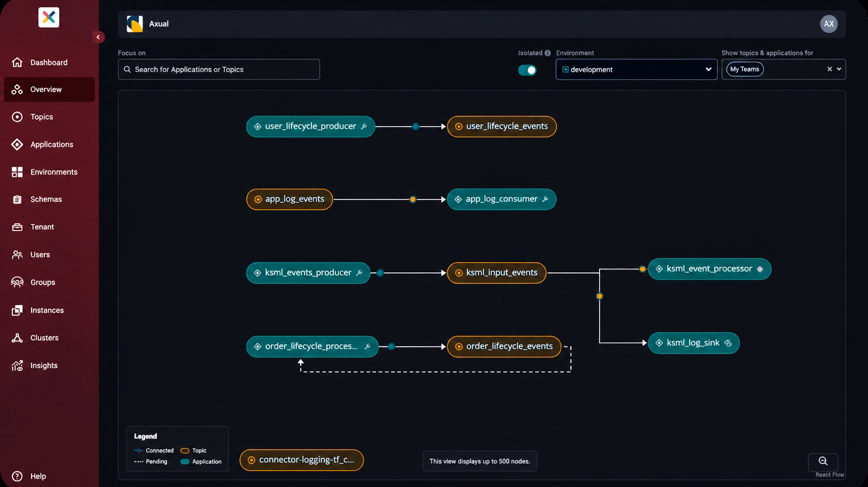This screenshot has height=487, width=868.
Task: Click the Environments grid icon
Action: point(18,172)
